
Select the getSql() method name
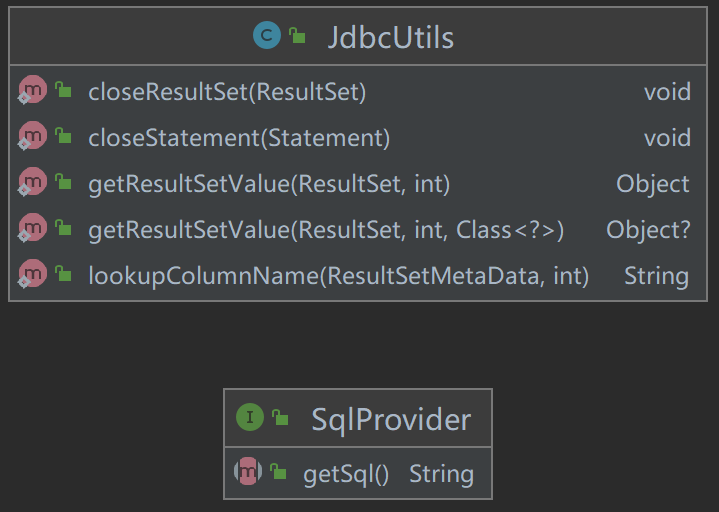pyautogui.click(x=346, y=473)
